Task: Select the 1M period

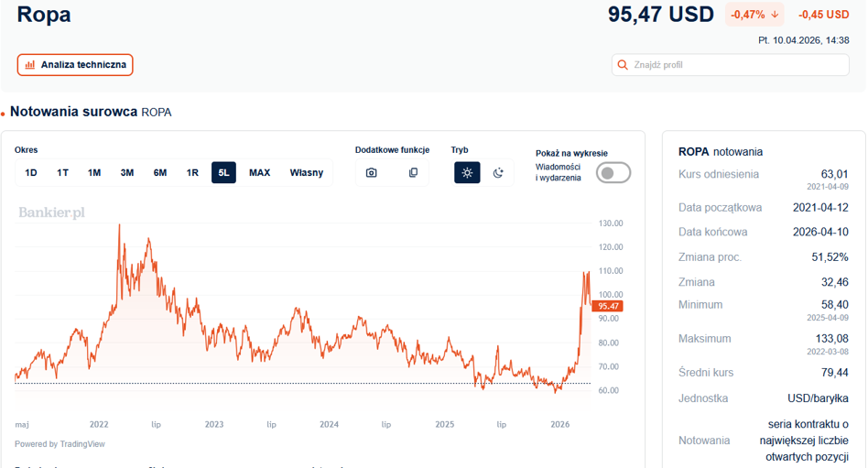Action: pos(94,173)
